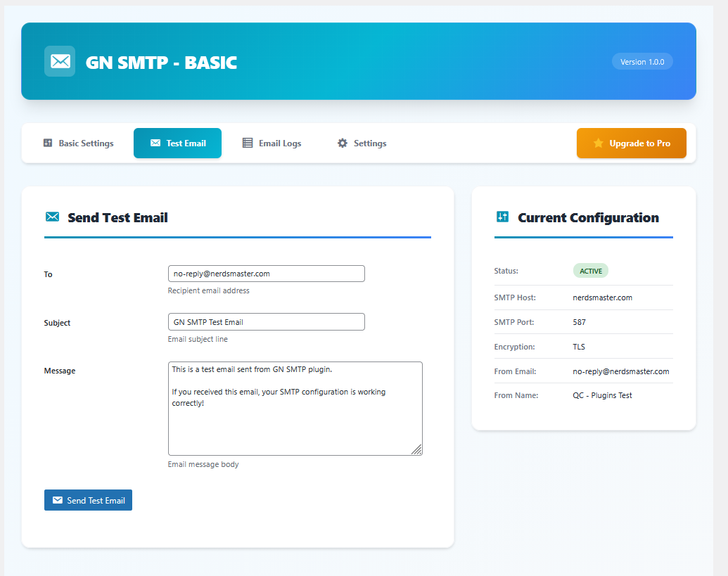This screenshot has height=576, width=728.
Task: Open the Test Email tab
Action: pyautogui.click(x=177, y=143)
